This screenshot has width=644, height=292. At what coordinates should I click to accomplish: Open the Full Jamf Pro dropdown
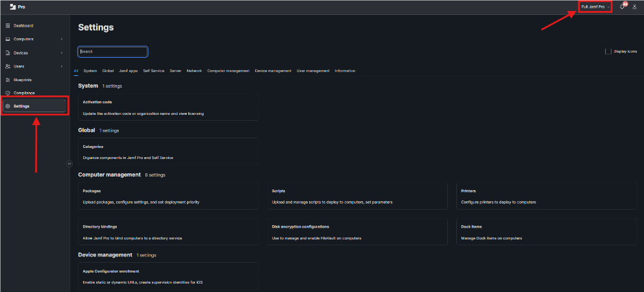(595, 6)
